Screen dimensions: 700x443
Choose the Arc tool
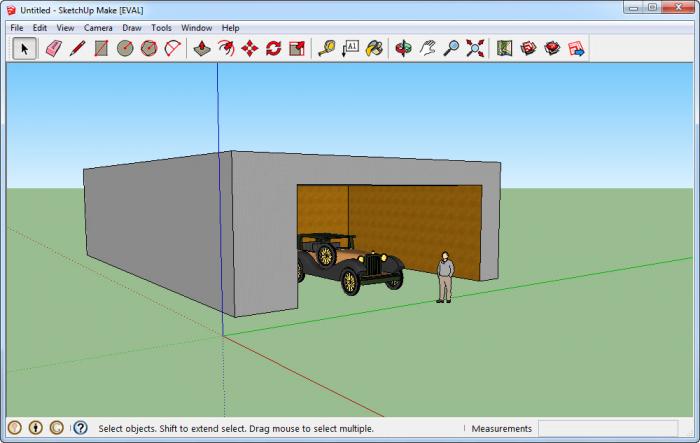click(x=173, y=48)
